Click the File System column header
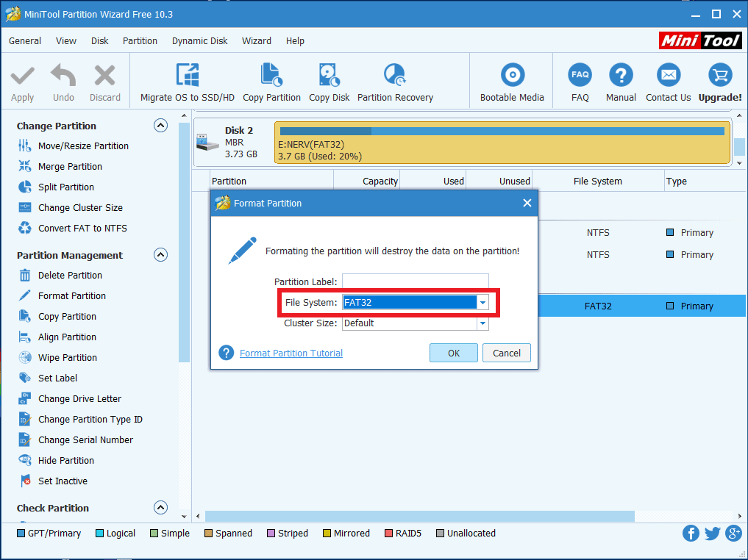The image size is (748, 560). pyautogui.click(x=598, y=181)
